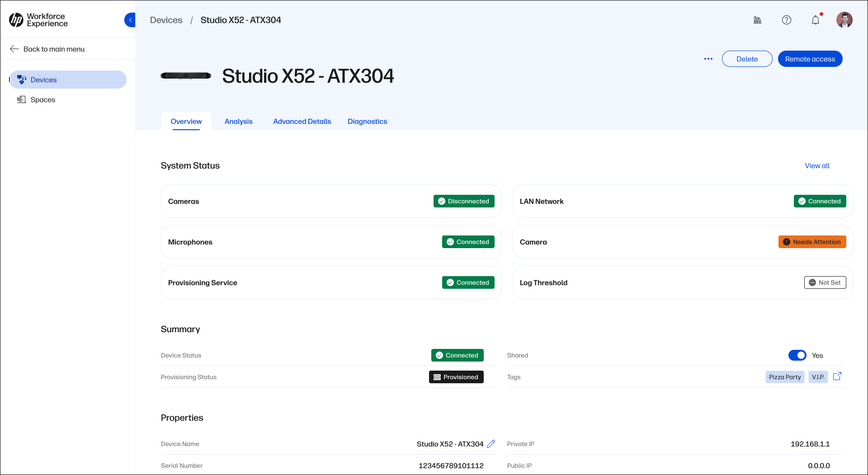The width and height of the screenshot is (868, 475).
Task: Click the Devices breadcrumb link
Action: (x=166, y=20)
